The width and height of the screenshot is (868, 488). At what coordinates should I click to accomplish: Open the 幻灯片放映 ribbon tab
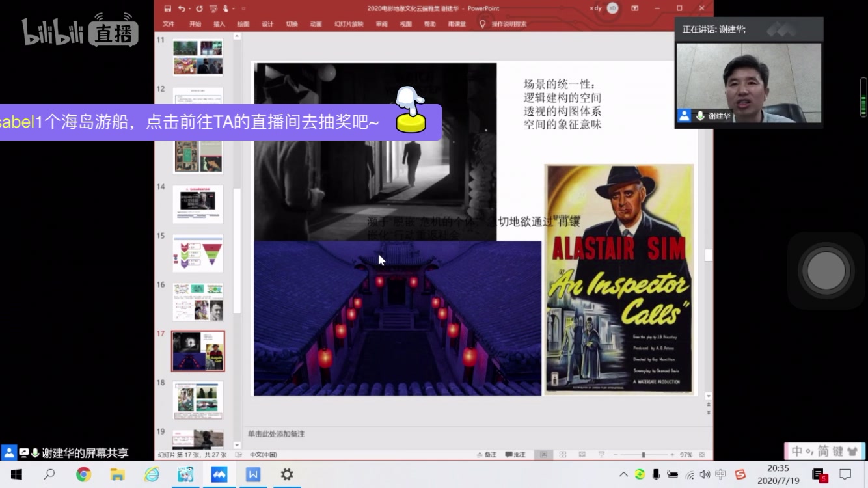pyautogui.click(x=349, y=24)
